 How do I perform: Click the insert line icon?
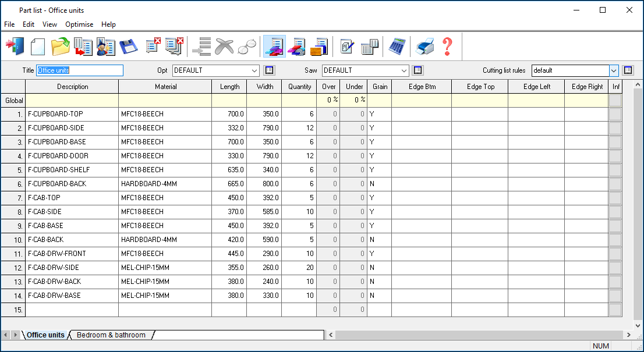tap(201, 46)
